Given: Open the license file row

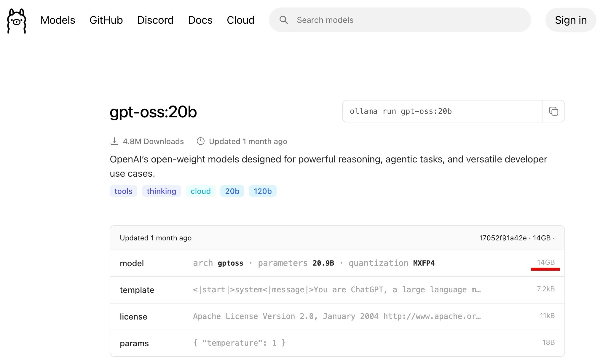Looking at the screenshot, I should pyautogui.click(x=337, y=317).
